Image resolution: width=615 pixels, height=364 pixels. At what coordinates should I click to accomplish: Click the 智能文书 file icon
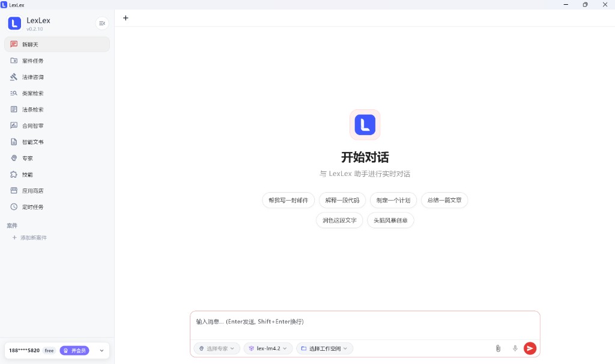click(x=14, y=142)
